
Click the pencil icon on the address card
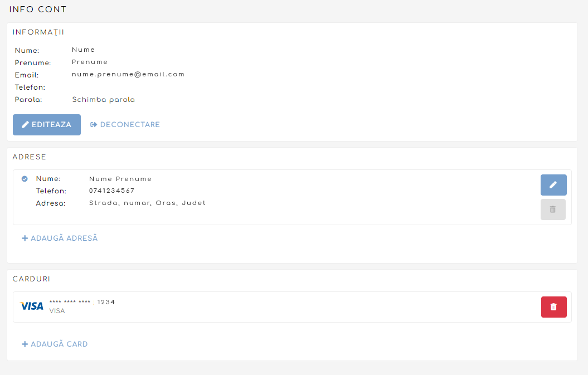pyautogui.click(x=553, y=184)
